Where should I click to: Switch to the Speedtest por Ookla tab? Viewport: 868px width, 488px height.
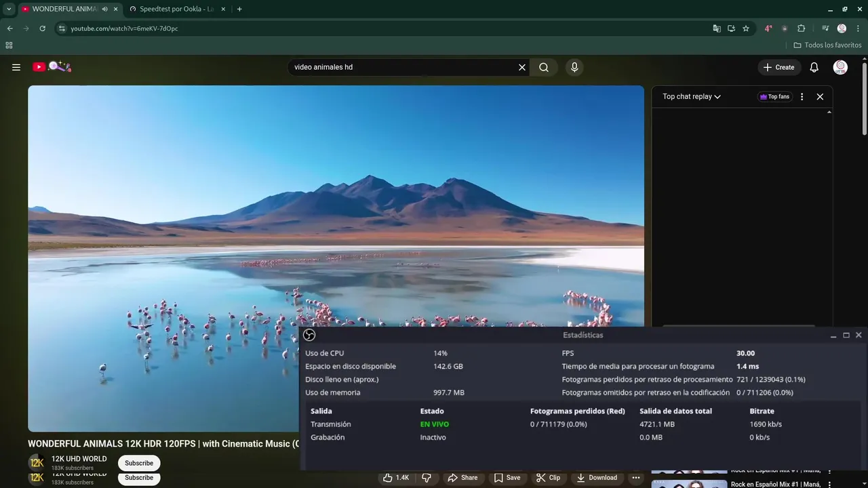coord(178,9)
